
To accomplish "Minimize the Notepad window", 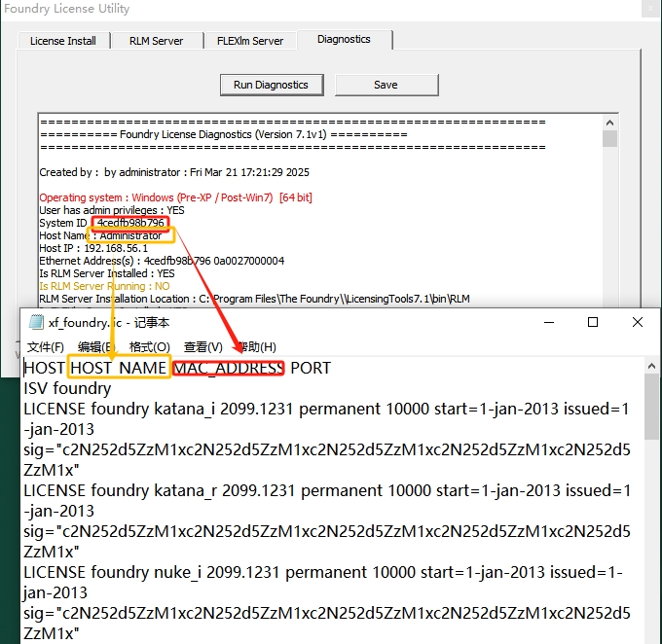I will click(x=547, y=323).
